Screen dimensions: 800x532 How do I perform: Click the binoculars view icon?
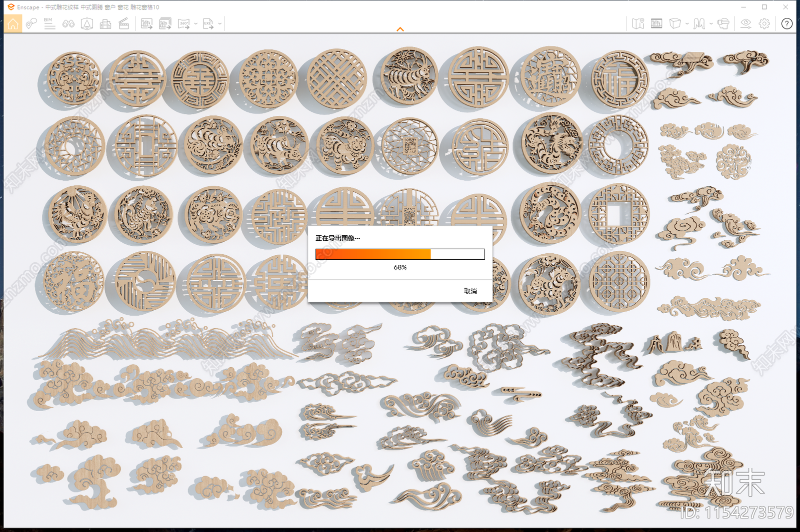(x=68, y=23)
